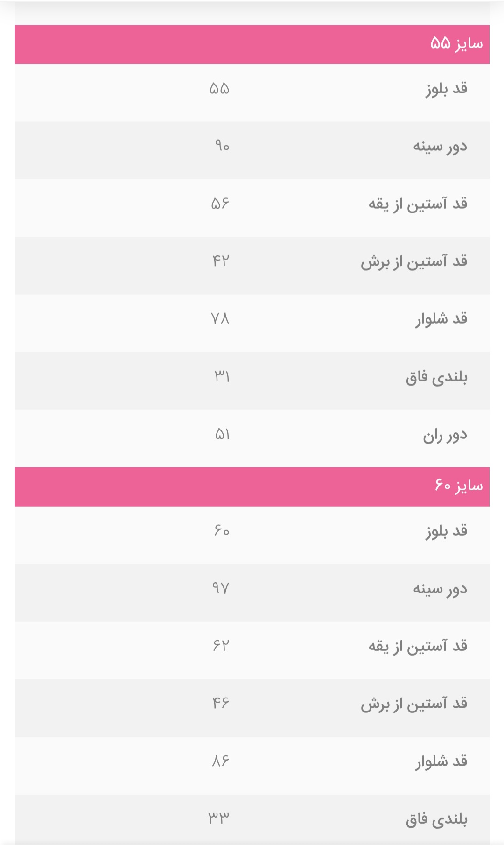Viewport: 504px width, 846px height.
Task: Click the pants length value ۷۸
Action: [220, 319]
